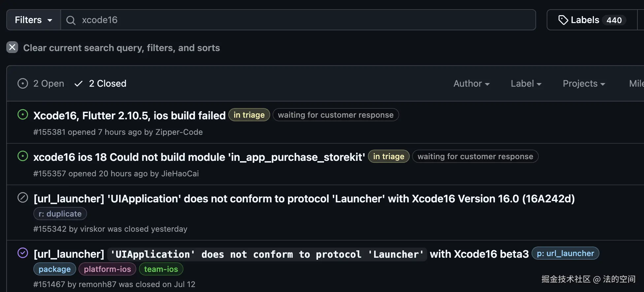
Task: Click purple closed-check icon of issue #151467
Action: 23,253
